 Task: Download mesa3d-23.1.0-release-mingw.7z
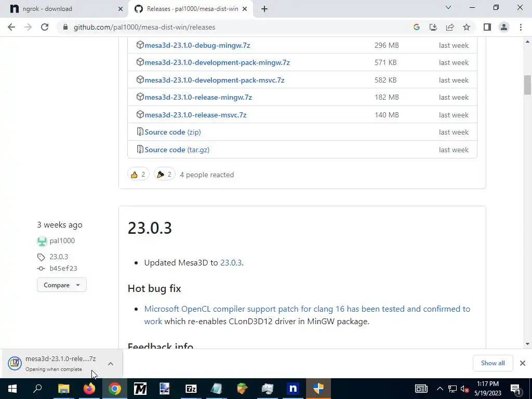coord(198,97)
